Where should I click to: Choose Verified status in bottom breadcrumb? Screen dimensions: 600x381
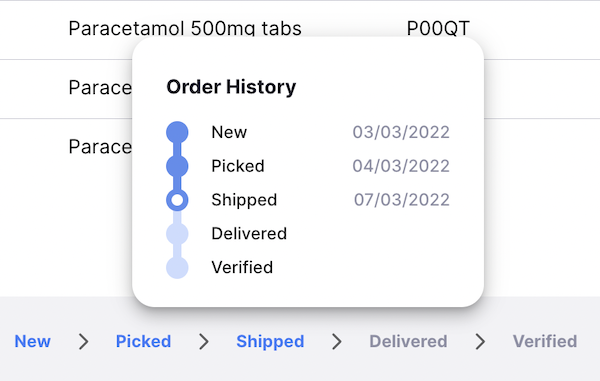tap(545, 341)
